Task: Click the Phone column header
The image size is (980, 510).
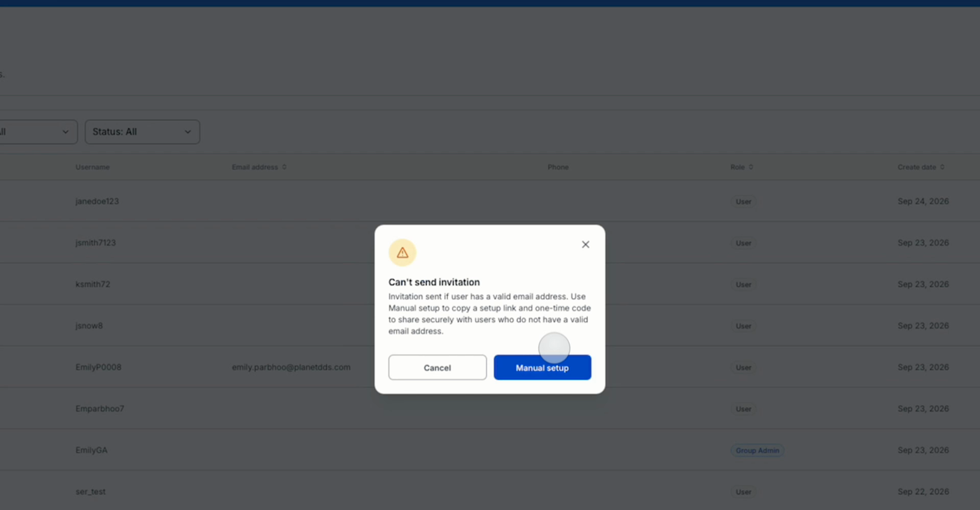Action: tap(558, 167)
